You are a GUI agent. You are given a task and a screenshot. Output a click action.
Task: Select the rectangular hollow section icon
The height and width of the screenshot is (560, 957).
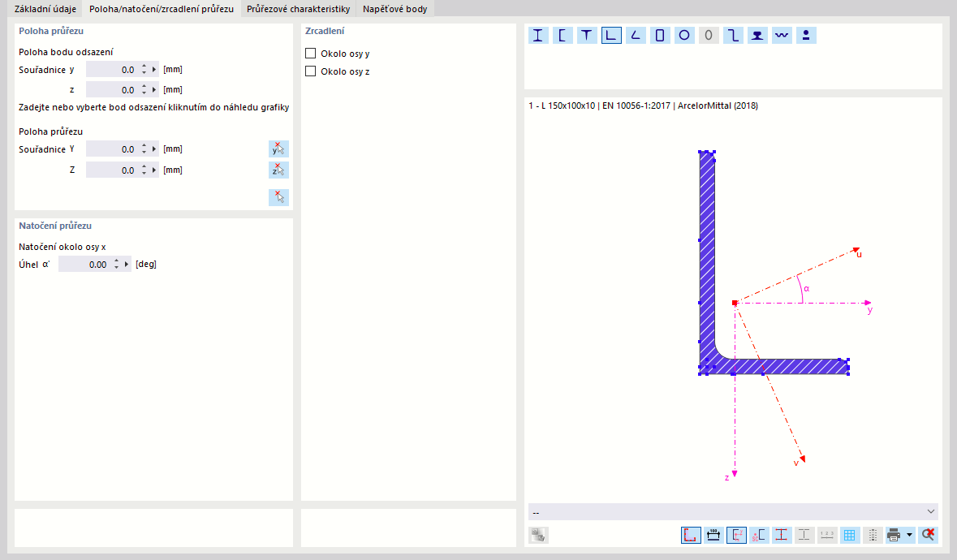660,36
